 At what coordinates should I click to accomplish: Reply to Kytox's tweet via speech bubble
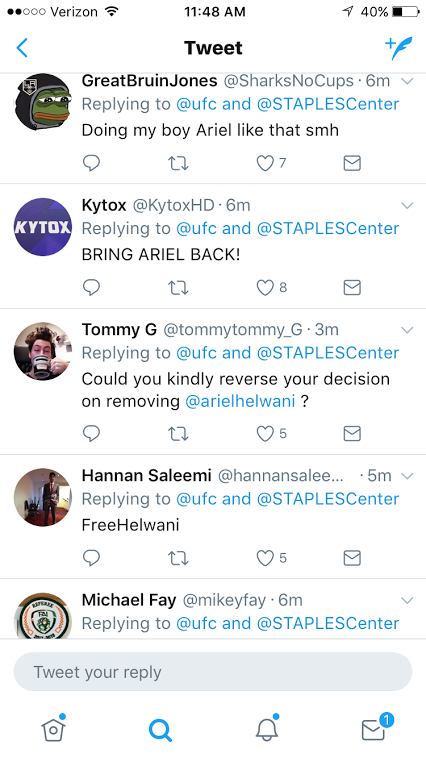coord(91,288)
